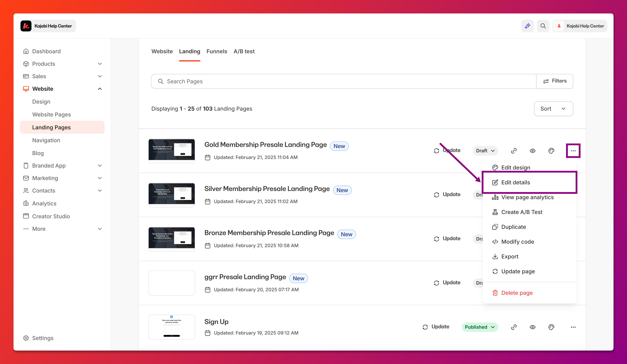Open the Filters button

(x=555, y=81)
